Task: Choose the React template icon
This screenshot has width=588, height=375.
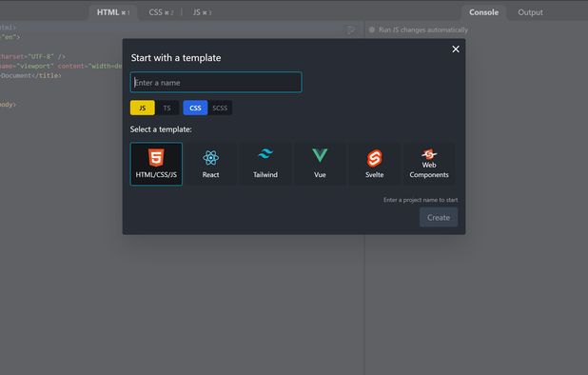Action: click(x=211, y=158)
